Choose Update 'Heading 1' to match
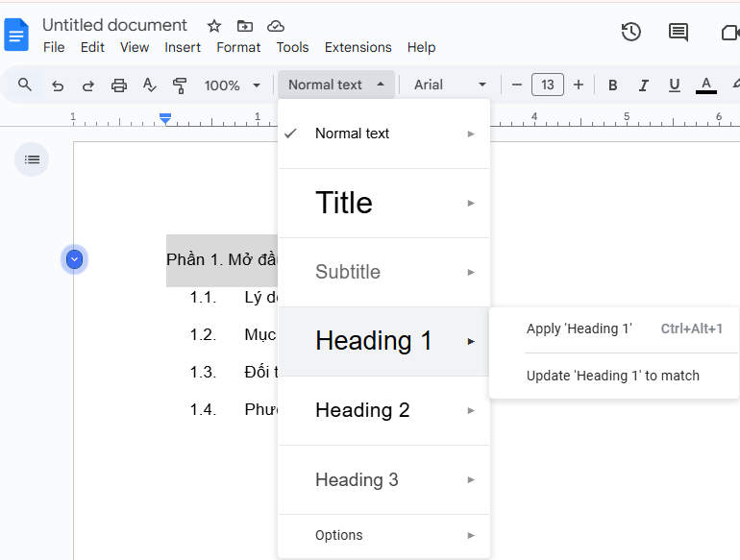The width and height of the screenshot is (740, 560). click(x=614, y=376)
